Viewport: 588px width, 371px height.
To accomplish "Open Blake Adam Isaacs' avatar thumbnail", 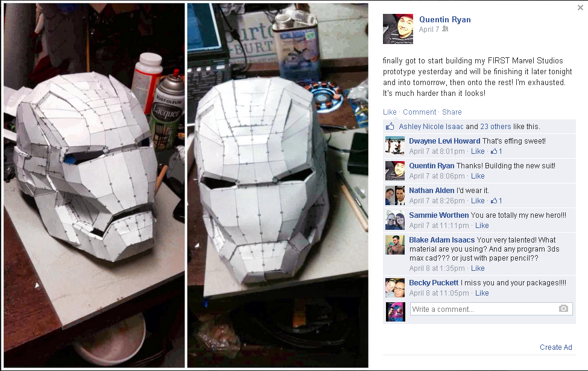I will [395, 245].
